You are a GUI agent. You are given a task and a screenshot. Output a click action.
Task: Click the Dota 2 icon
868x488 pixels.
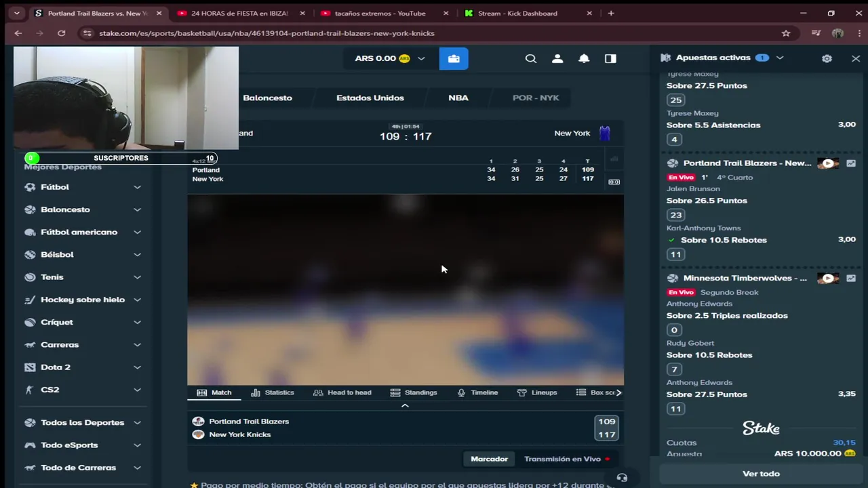pyautogui.click(x=30, y=367)
